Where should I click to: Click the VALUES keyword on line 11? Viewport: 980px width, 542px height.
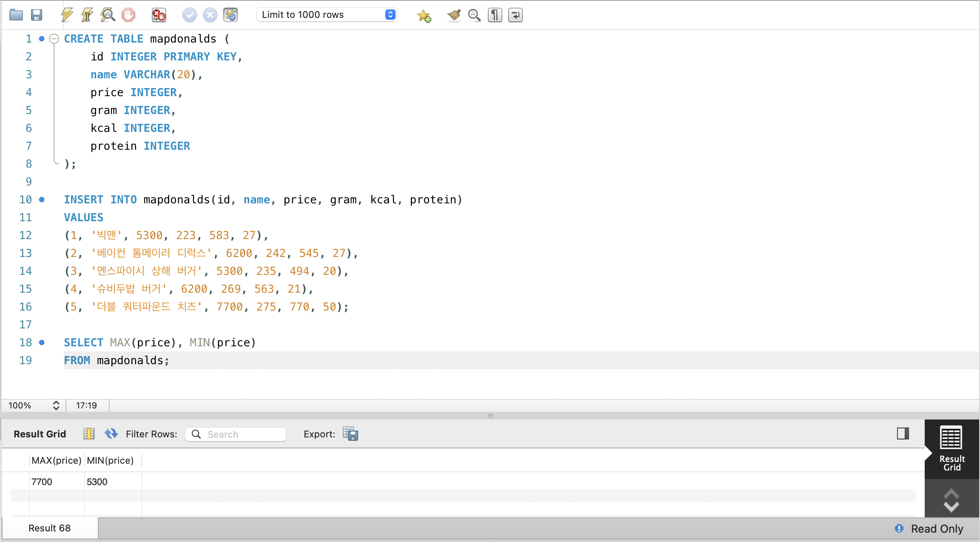pos(84,217)
